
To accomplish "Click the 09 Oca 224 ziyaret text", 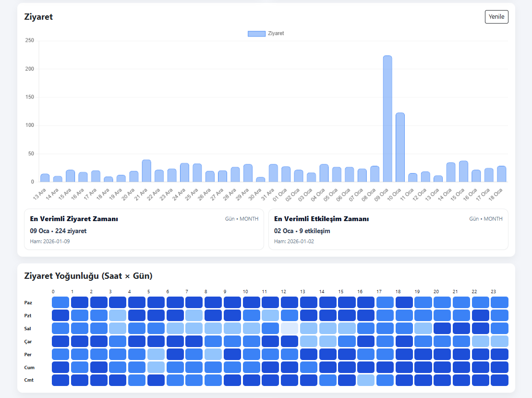I will (x=58, y=231).
